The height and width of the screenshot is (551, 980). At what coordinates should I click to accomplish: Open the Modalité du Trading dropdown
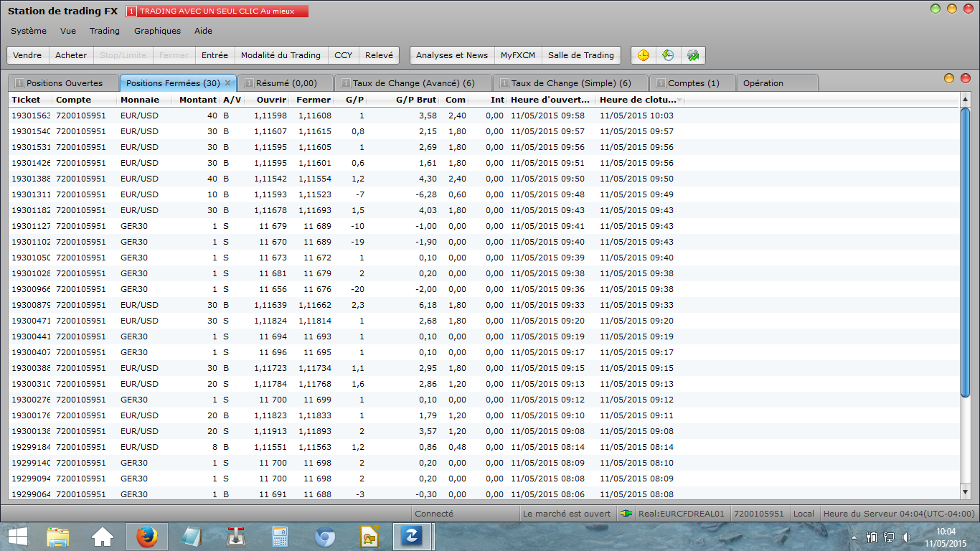tap(281, 55)
